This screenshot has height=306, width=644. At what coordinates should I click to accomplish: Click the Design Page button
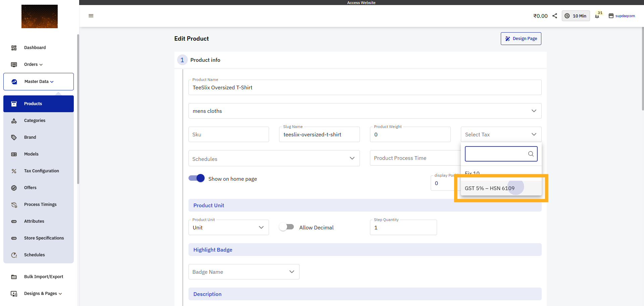coord(521,39)
